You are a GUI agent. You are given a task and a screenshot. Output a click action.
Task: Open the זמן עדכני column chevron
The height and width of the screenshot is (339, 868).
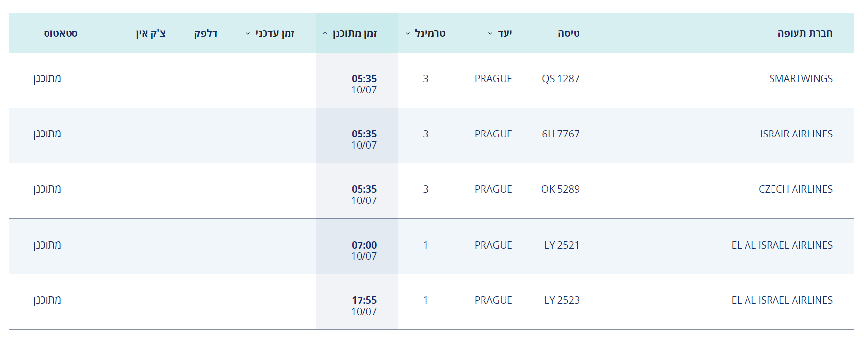tap(249, 33)
